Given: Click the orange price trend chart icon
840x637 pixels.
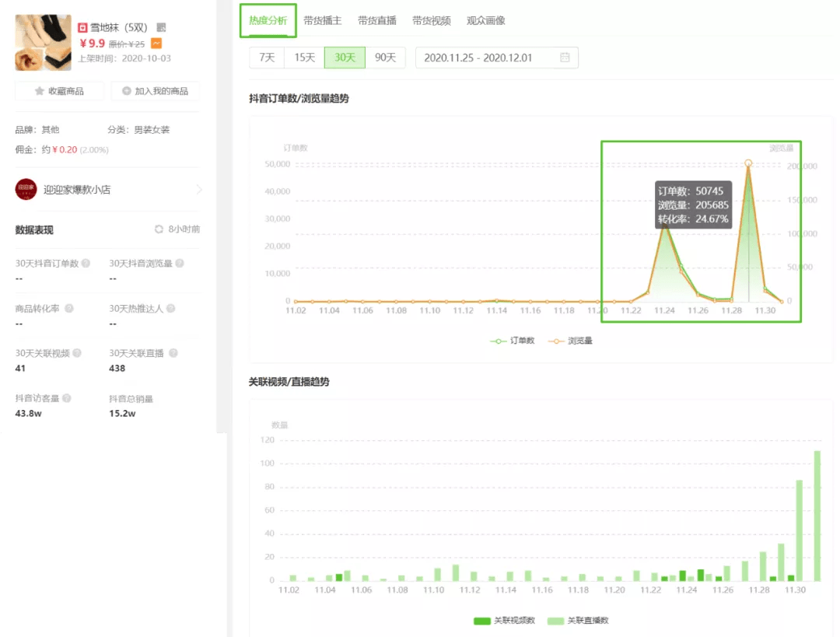Looking at the screenshot, I should point(156,44).
